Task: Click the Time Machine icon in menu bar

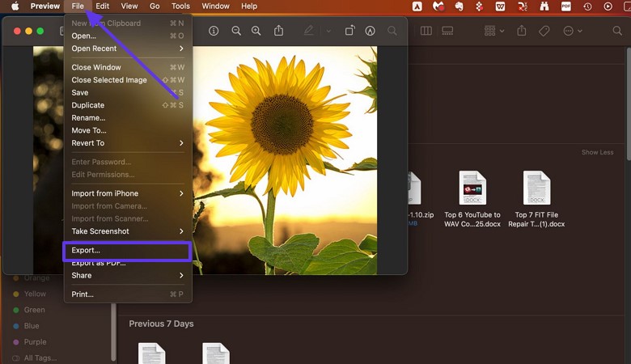Action: 587,6
